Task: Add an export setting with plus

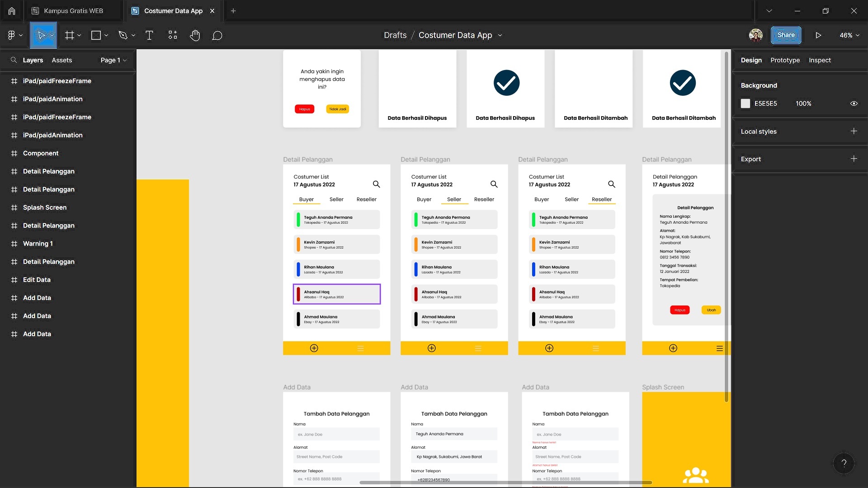Action: (x=854, y=159)
